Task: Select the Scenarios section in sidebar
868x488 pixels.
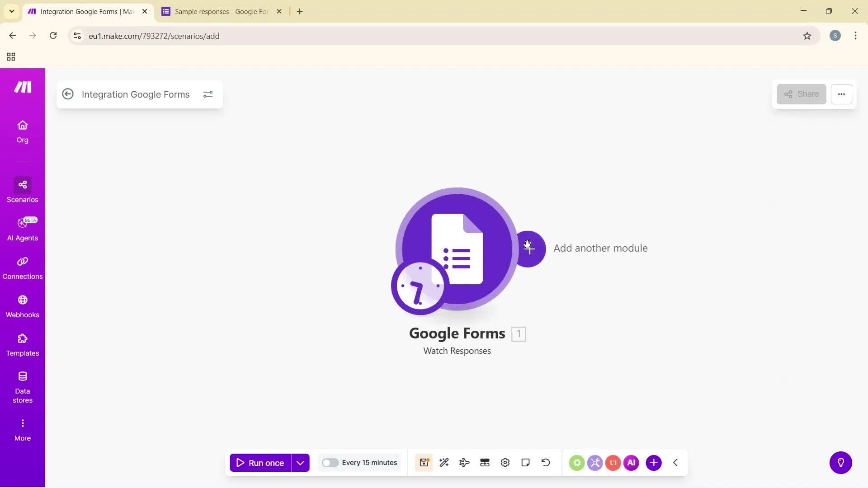Action: (x=23, y=190)
